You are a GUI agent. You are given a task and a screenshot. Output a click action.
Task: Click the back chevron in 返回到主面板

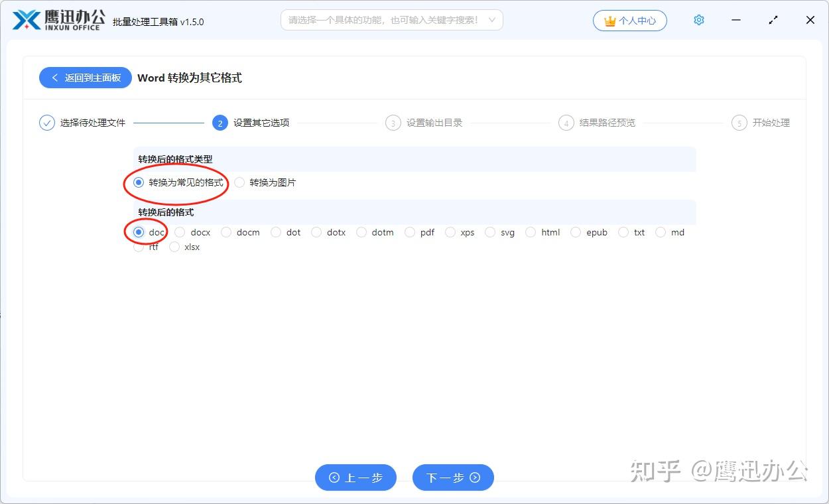click(x=56, y=78)
